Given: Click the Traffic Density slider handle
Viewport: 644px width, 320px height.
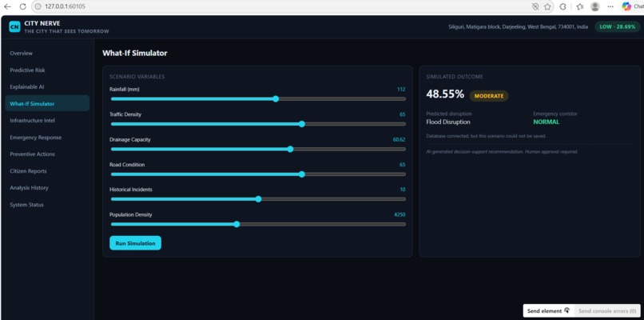Looking at the screenshot, I should click(302, 124).
